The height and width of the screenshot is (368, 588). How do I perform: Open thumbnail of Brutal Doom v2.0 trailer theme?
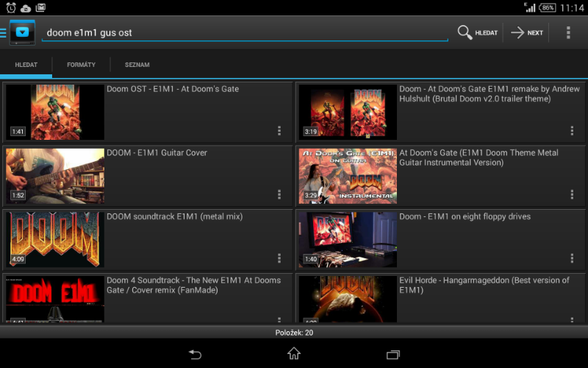348,112
